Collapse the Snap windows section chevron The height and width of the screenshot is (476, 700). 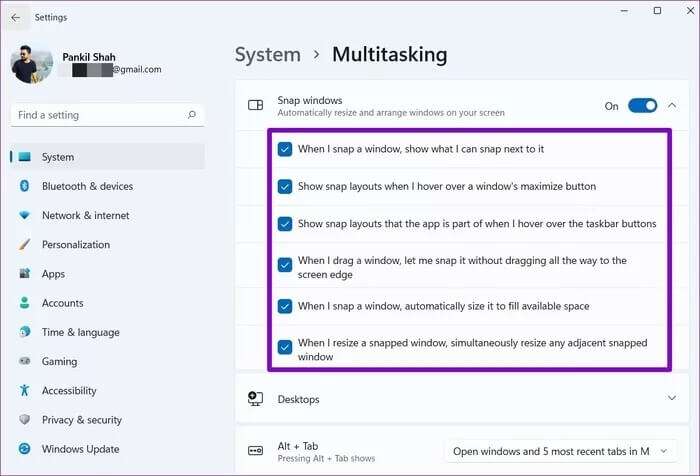pos(671,105)
